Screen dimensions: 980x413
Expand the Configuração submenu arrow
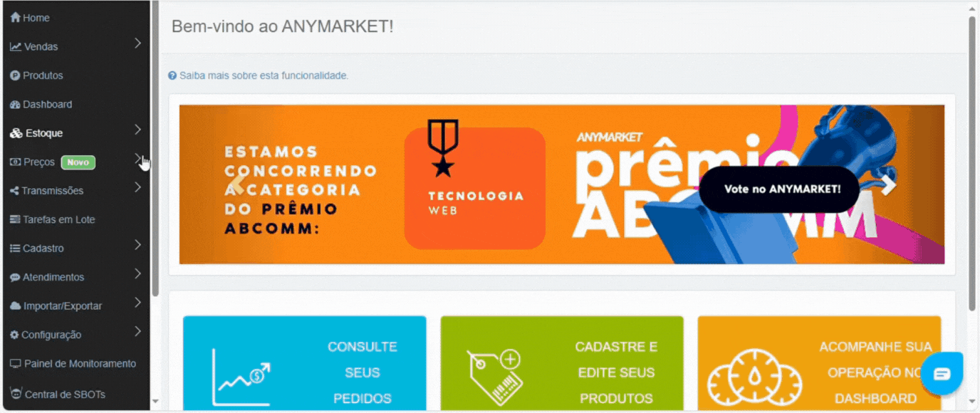point(138,332)
